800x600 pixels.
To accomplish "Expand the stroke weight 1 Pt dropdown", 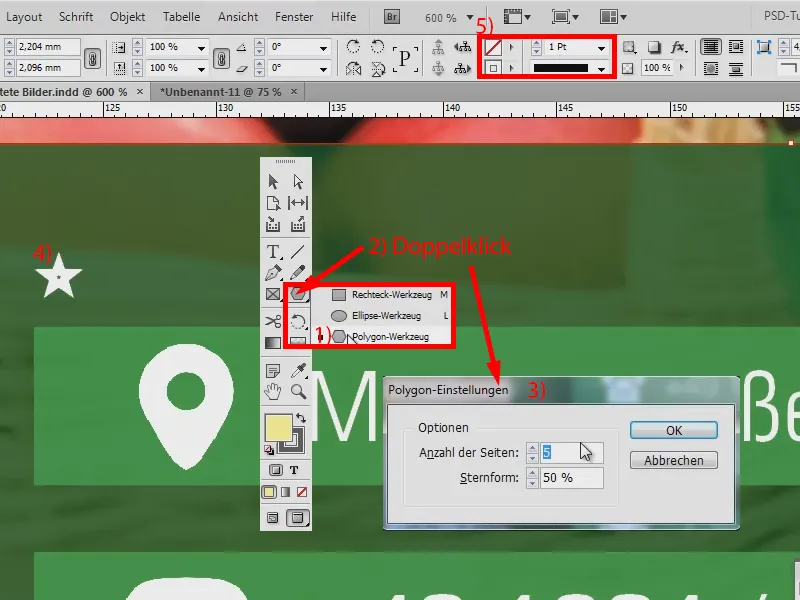I will (x=602, y=47).
